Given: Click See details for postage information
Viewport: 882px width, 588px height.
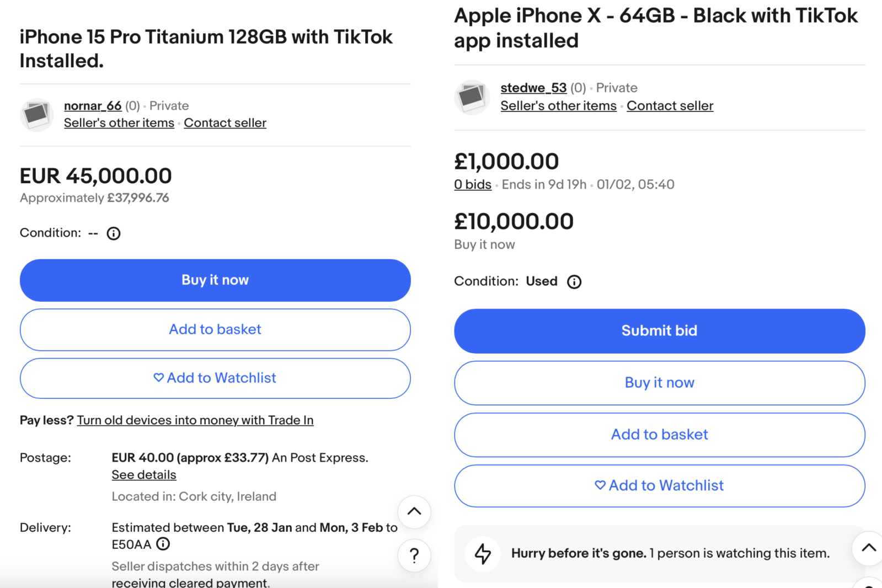Looking at the screenshot, I should (144, 474).
